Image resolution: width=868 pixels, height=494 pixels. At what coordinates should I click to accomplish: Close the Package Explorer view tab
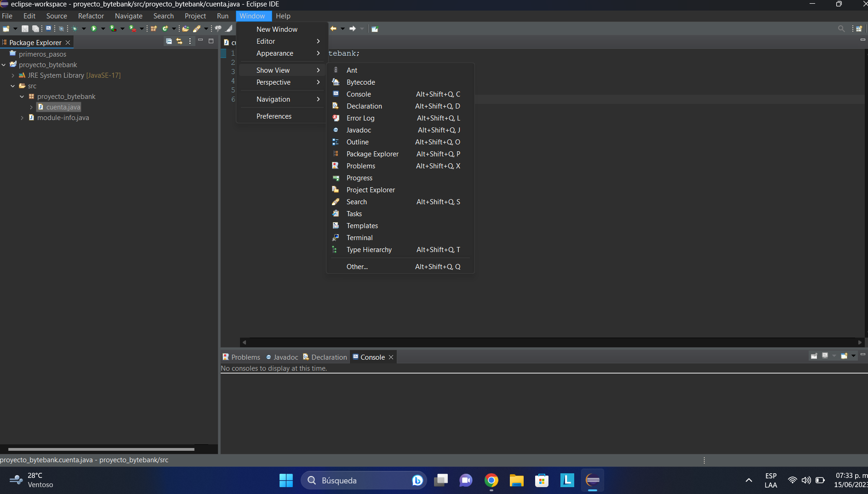pyautogui.click(x=68, y=42)
